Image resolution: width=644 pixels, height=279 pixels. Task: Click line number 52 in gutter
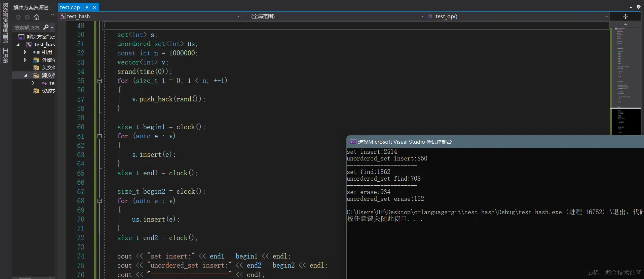coord(81,53)
